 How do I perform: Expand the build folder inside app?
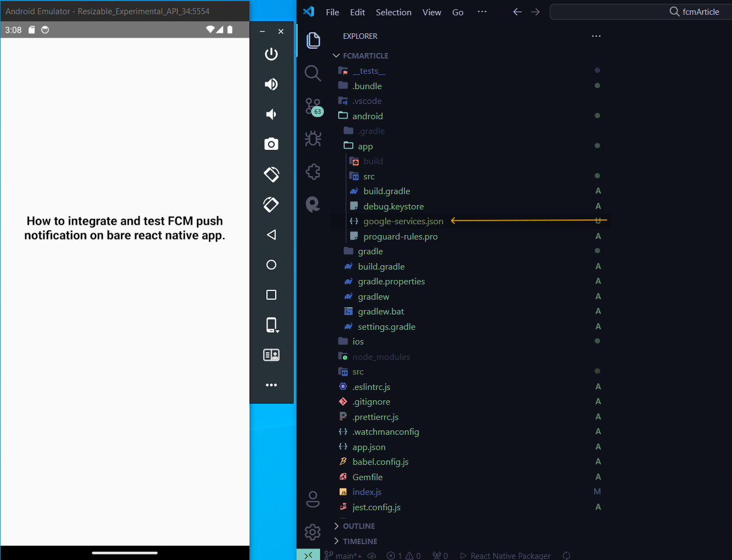coord(470,161)
